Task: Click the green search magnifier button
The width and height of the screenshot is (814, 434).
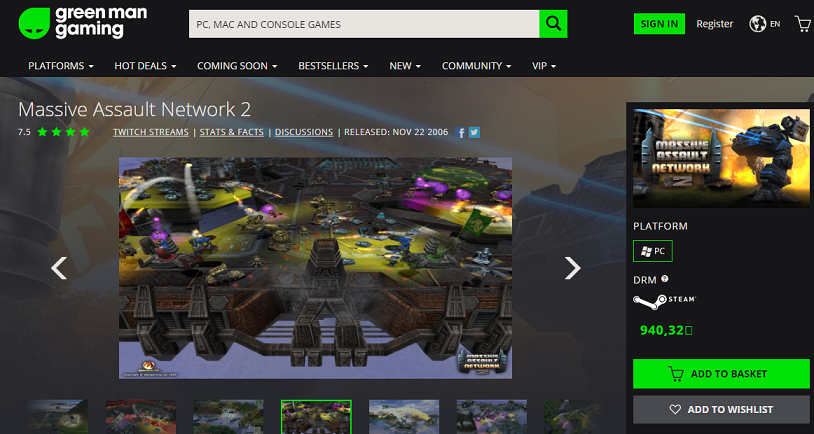Action: pyautogui.click(x=553, y=24)
